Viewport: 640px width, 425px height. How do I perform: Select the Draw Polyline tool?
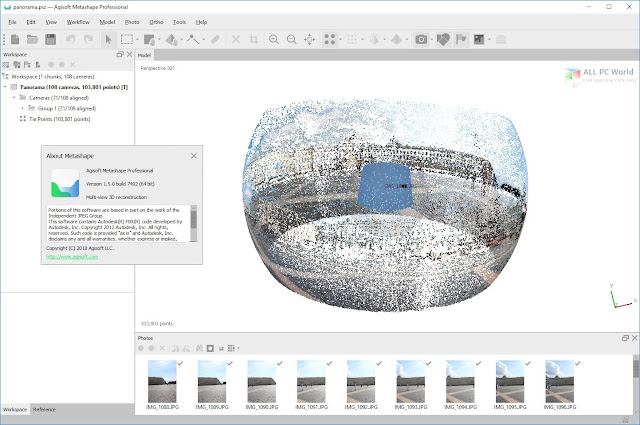pyautogui.click(x=193, y=39)
